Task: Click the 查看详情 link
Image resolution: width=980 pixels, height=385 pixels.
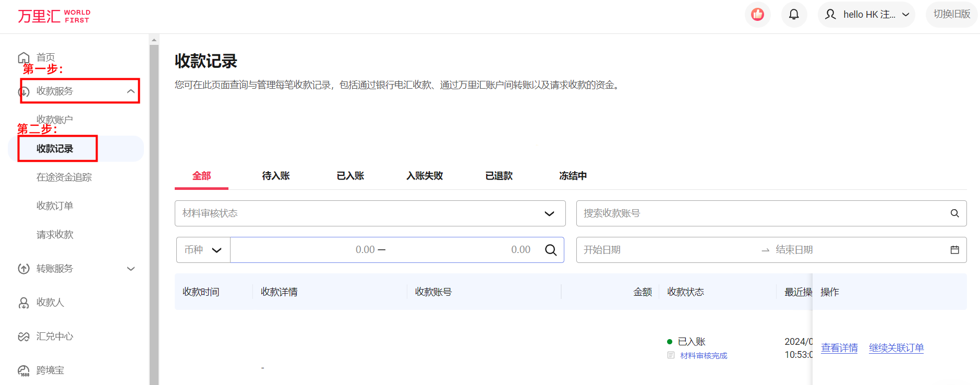Action: coord(839,348)
